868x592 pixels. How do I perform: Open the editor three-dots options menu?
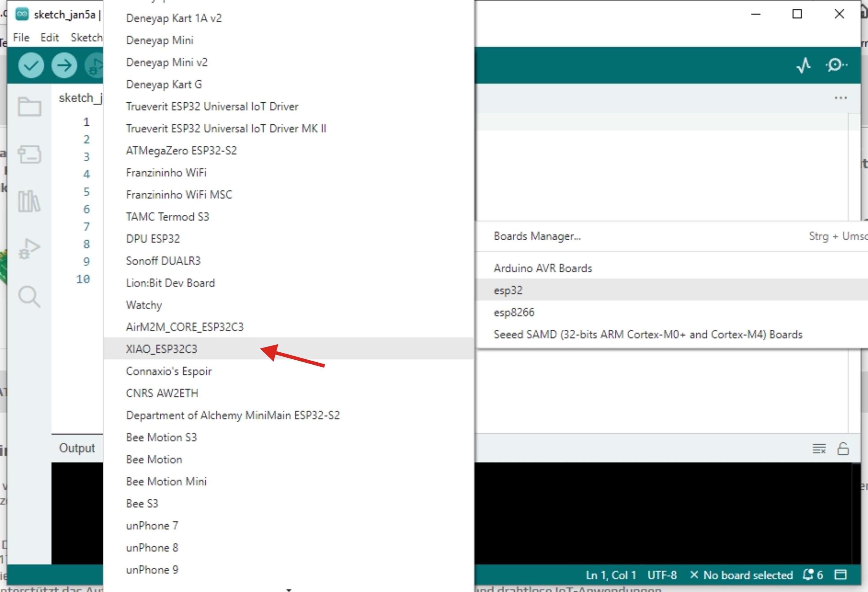[x=840, y=98]
